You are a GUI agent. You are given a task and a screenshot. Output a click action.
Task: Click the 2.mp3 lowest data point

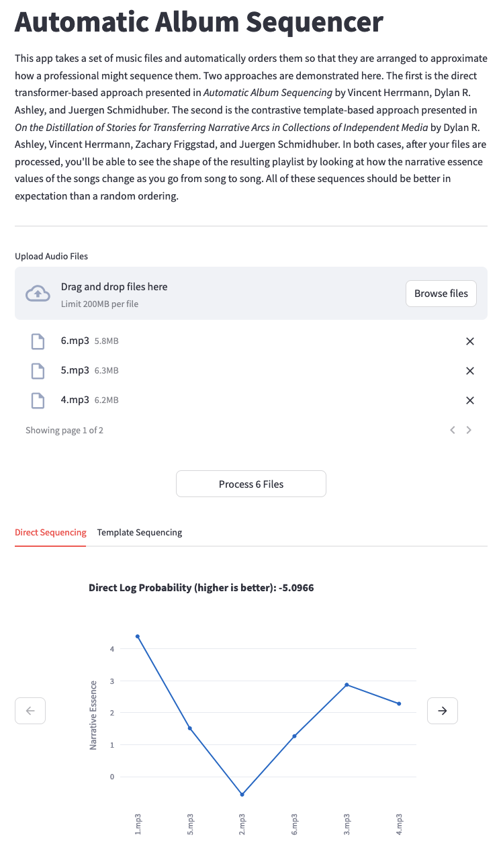point(242,794)
